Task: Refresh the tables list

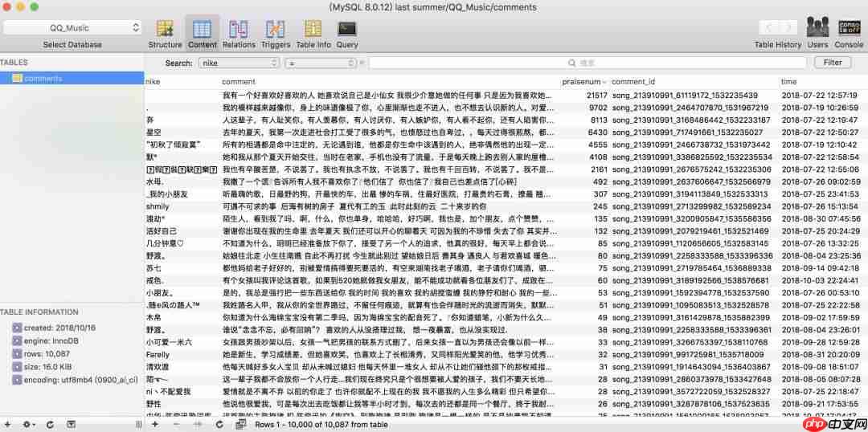Action: click(x=50, y=424)
